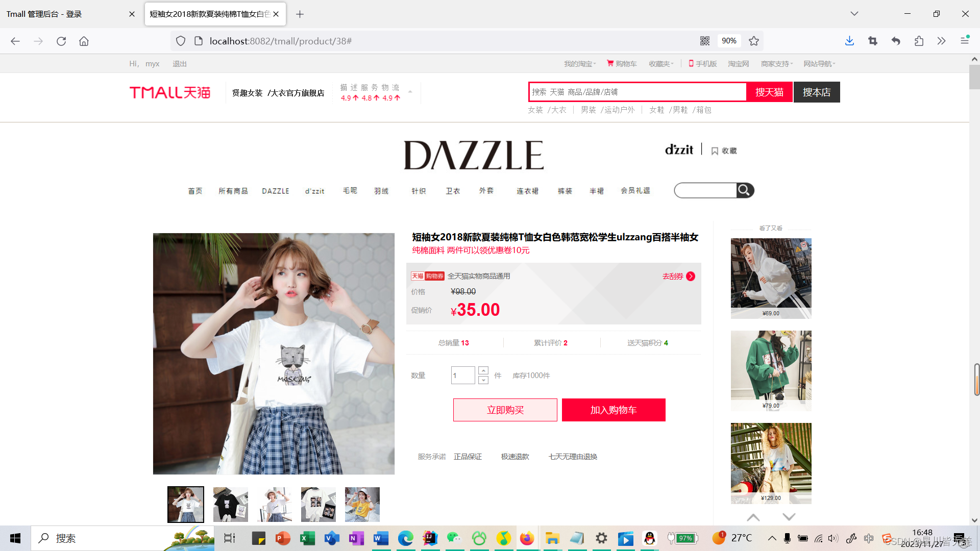Click the browser reload icon
Screen dimensions: 980x551
click(x=61, y=41)
